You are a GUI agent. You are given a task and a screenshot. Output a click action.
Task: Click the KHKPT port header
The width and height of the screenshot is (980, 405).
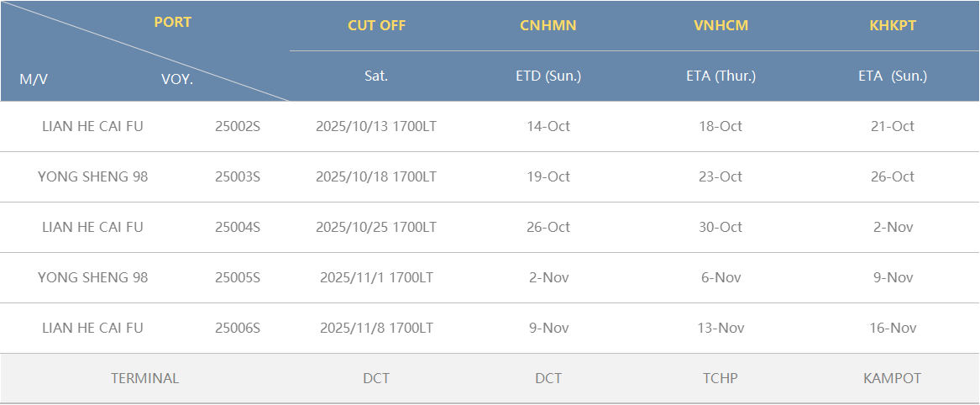point(892,25)
